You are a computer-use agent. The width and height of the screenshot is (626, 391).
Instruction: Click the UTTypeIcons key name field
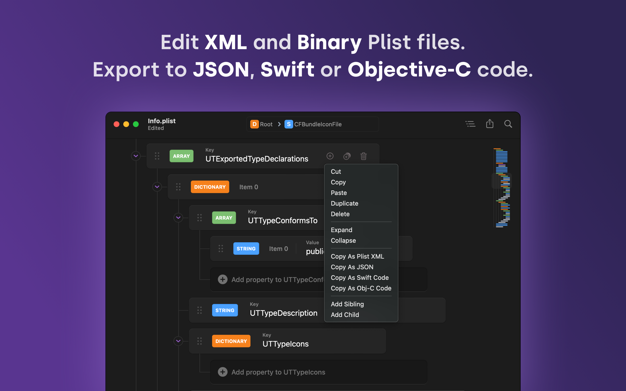(x=285, y=344)
